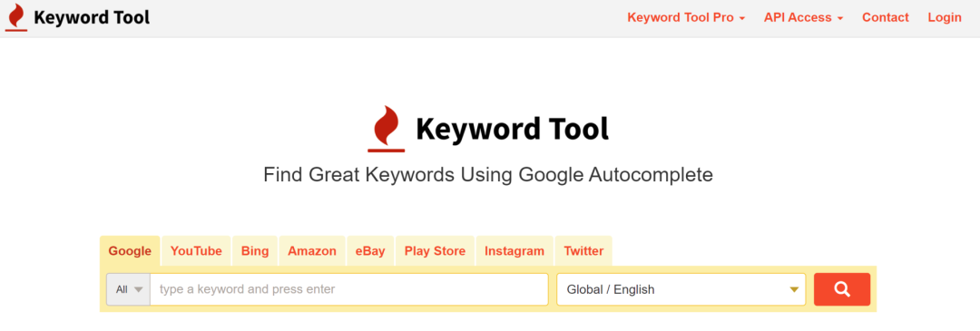This screenshot has width=980, height=331.
Task: Switch to the YouTube tab
Action: pos(196,251)
